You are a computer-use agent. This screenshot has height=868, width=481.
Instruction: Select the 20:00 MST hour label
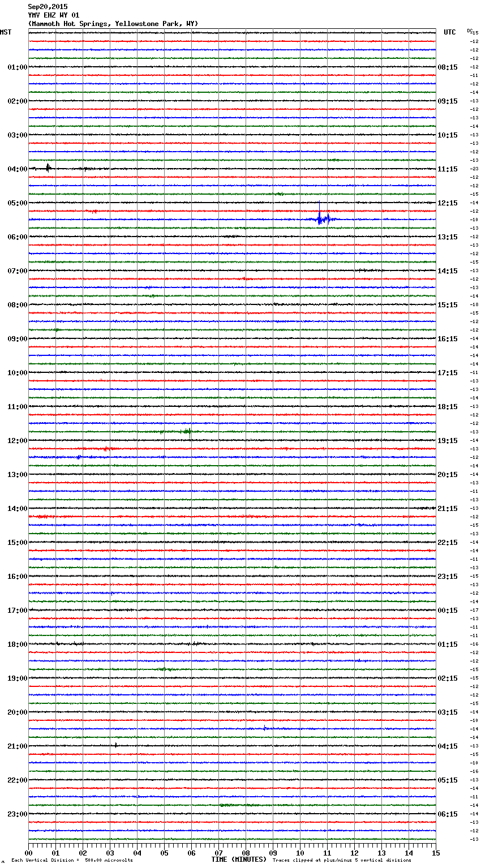click(18, 712)
